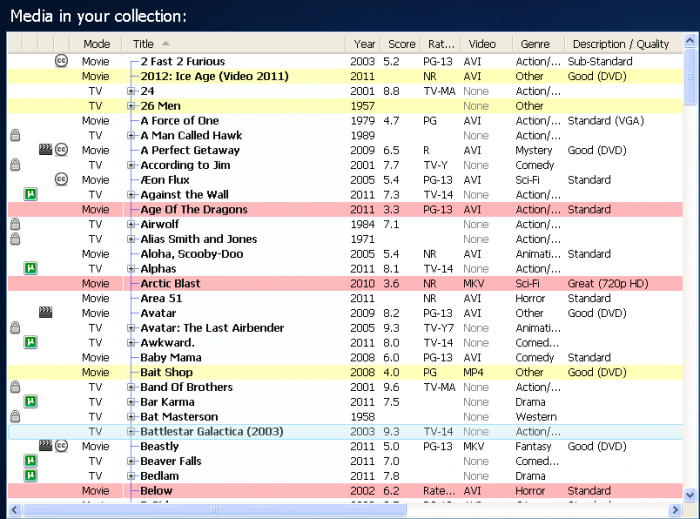Image resolution: width=700 pixels, height=519 pixels.
Task: Click the lock icon on the Airwolf row
Action: [x=15, y=224]
